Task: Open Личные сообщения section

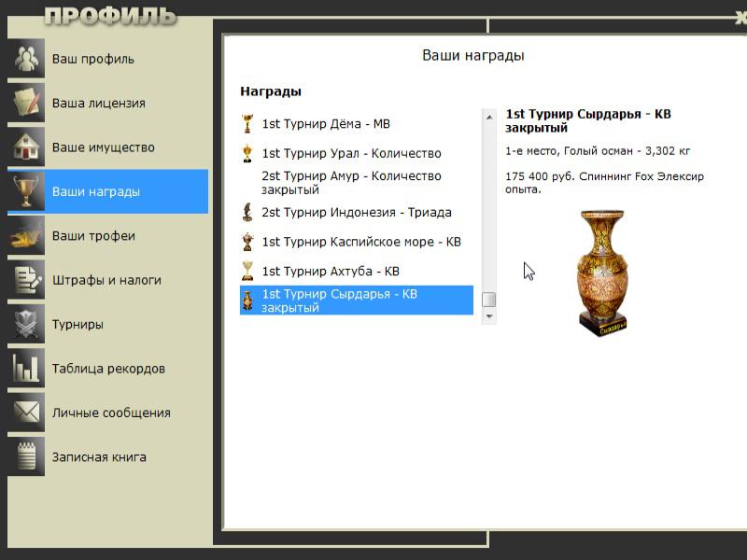Action: (107, 413)
